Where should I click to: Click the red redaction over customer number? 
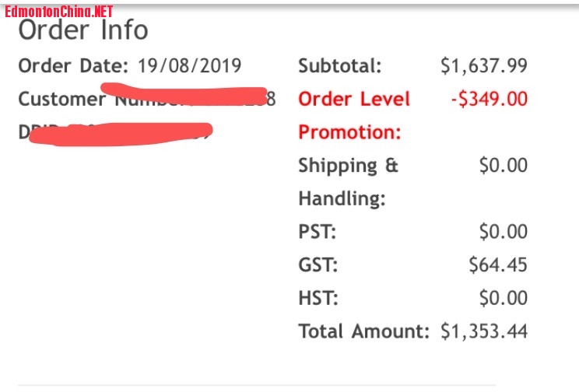tap(184, 94)
